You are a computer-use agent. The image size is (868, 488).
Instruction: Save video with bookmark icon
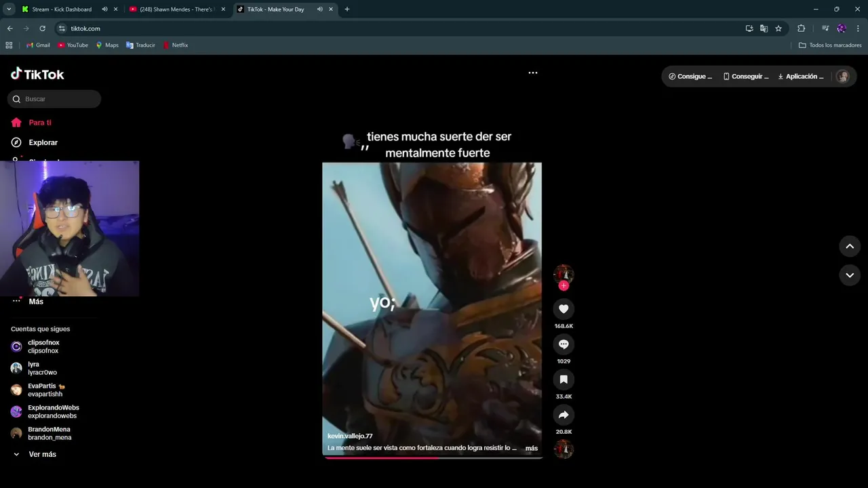pos(564,380)
